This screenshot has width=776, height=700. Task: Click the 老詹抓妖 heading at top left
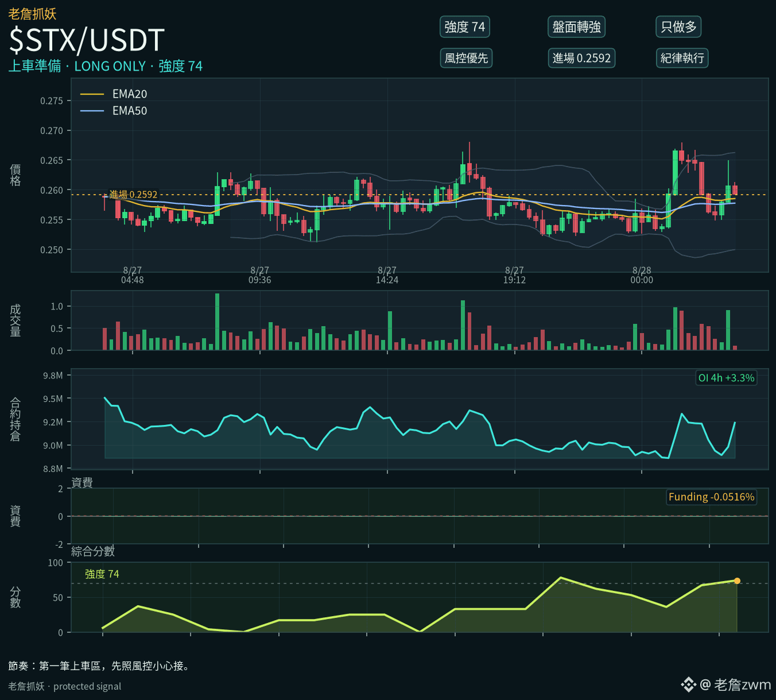pyautogui.click(x=32, y=14)
